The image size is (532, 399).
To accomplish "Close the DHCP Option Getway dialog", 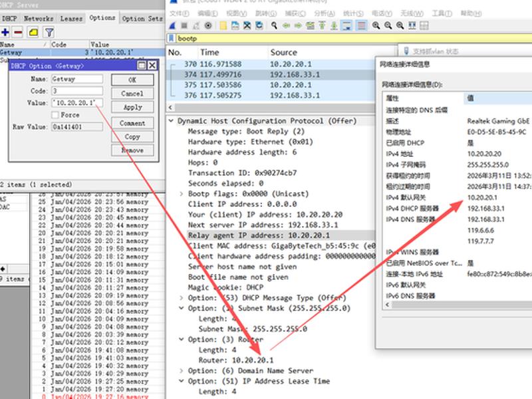I will (152, 65).
